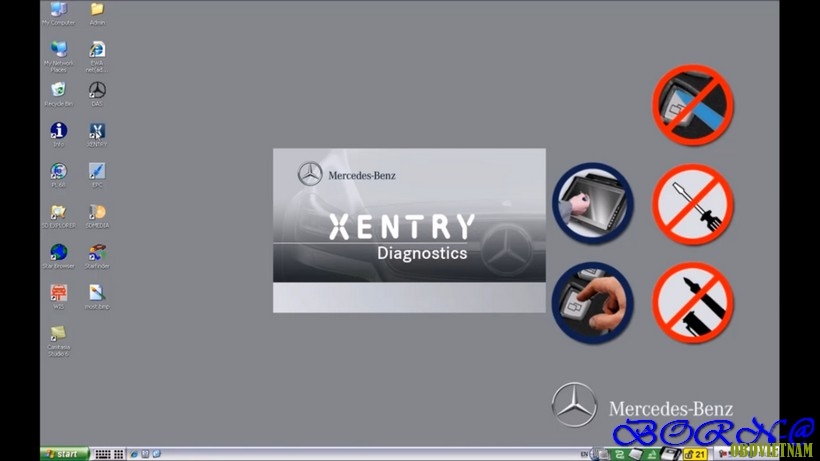Click the last quick launch browser icon

click(x=156, y=454)
